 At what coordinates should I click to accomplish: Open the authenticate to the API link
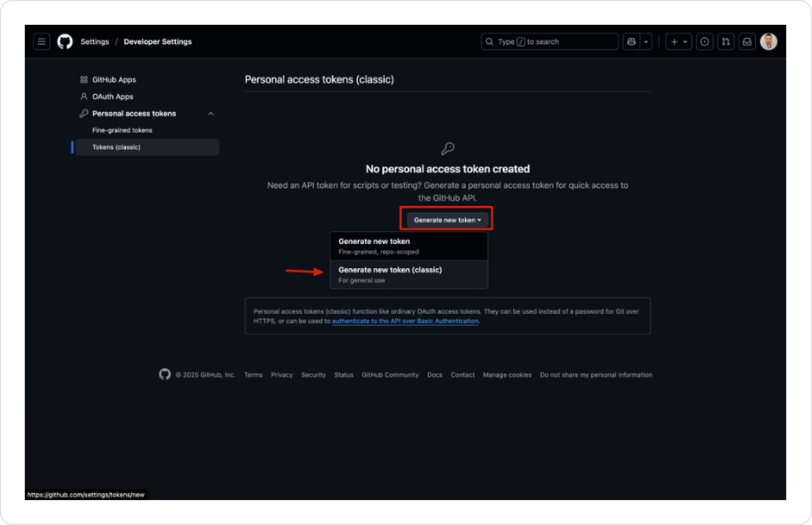point(405,321)
